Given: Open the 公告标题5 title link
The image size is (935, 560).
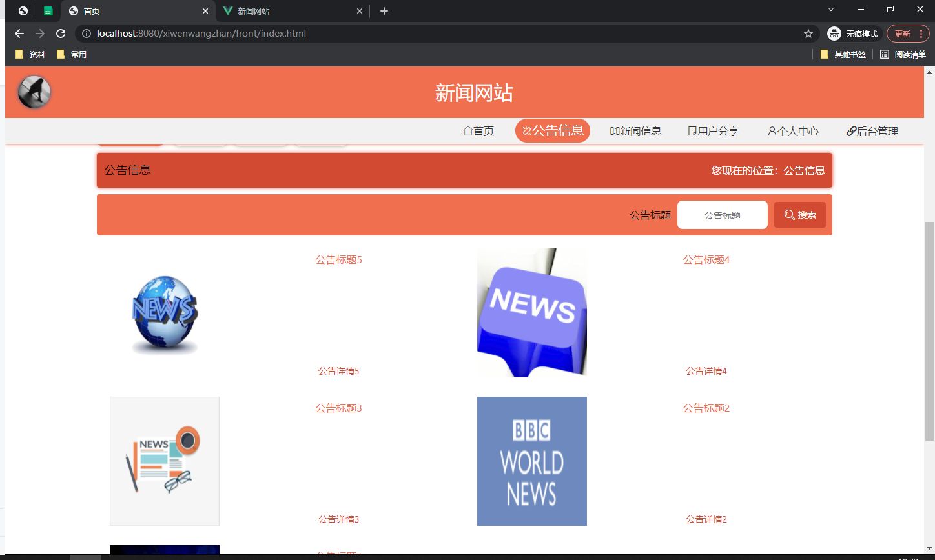Looking at the screenshot, I should point(338,260).
